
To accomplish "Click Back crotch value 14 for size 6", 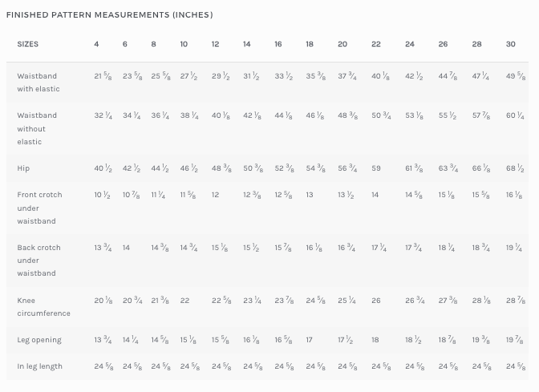I will (126, 248).
